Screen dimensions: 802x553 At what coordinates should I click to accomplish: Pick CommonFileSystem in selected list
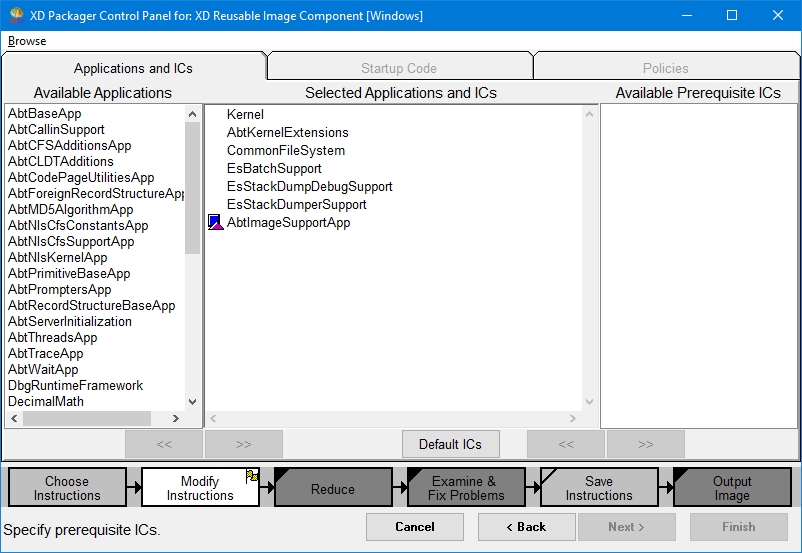(x=285, y=150)
